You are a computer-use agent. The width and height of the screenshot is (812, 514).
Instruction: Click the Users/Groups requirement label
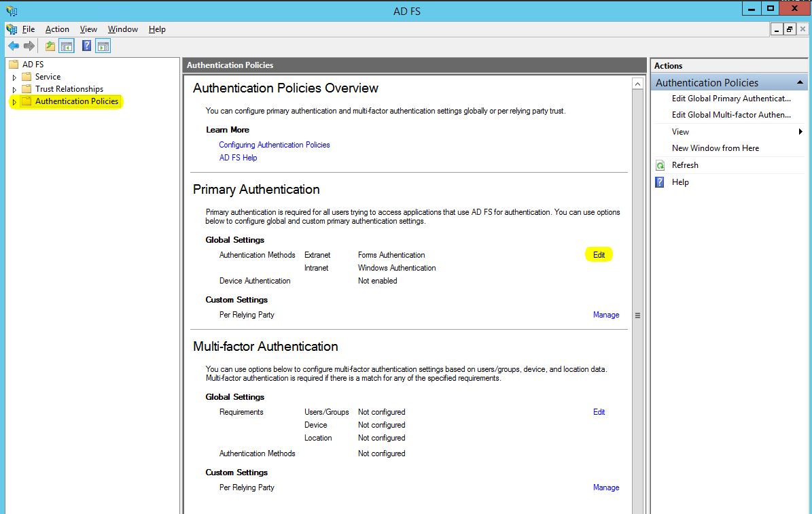coord(327,412)
